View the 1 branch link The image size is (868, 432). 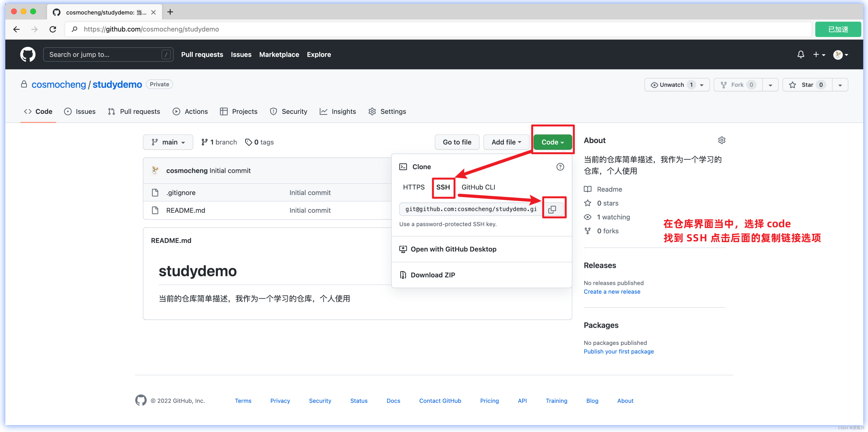point(219,142)
